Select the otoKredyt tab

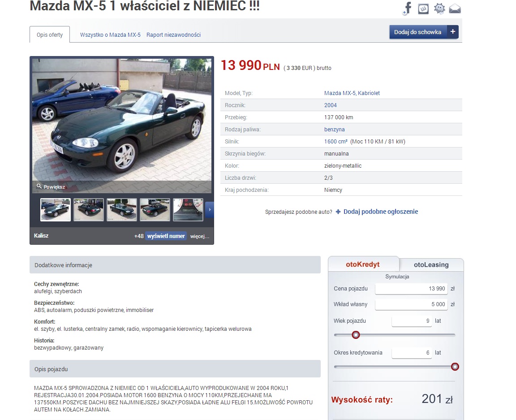(x=363, y=264)
